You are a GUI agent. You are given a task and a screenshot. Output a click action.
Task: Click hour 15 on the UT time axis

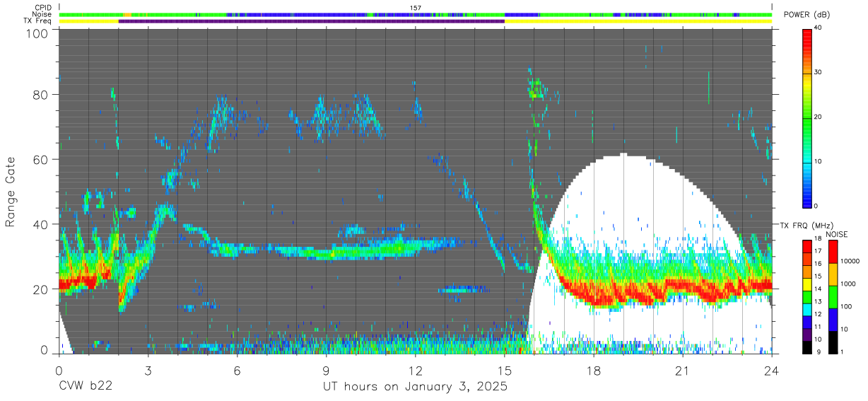(x=505, y=370)
